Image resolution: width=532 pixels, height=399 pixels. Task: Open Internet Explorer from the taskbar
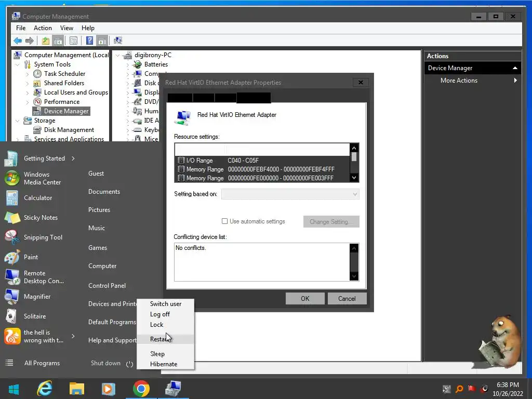45,389
